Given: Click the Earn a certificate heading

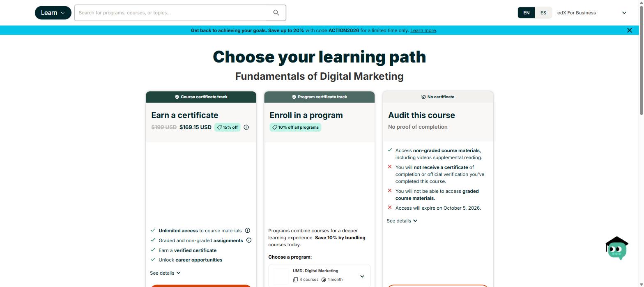Looking at the screenshot, I should tap(185, 115).
